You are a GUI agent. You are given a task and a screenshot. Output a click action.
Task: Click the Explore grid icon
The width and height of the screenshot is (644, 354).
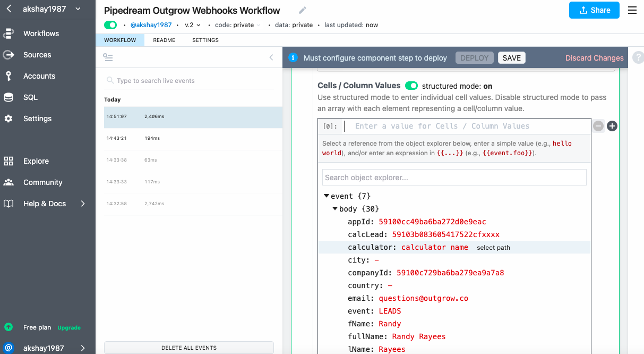tap(8, 161)
